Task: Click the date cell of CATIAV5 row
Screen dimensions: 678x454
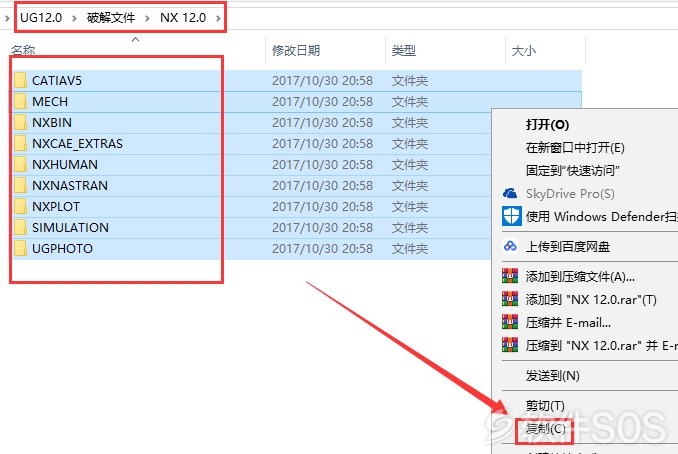Action: click(x=322, y=80)
